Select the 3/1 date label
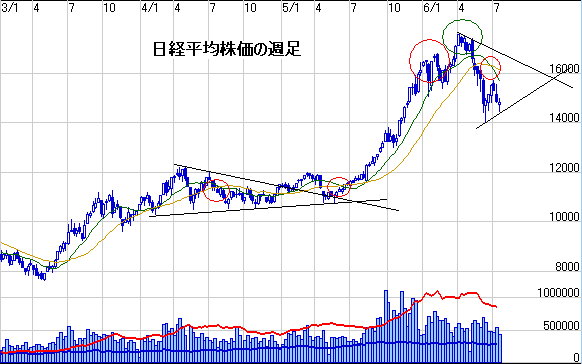582x364 pixels. (10, 8)
